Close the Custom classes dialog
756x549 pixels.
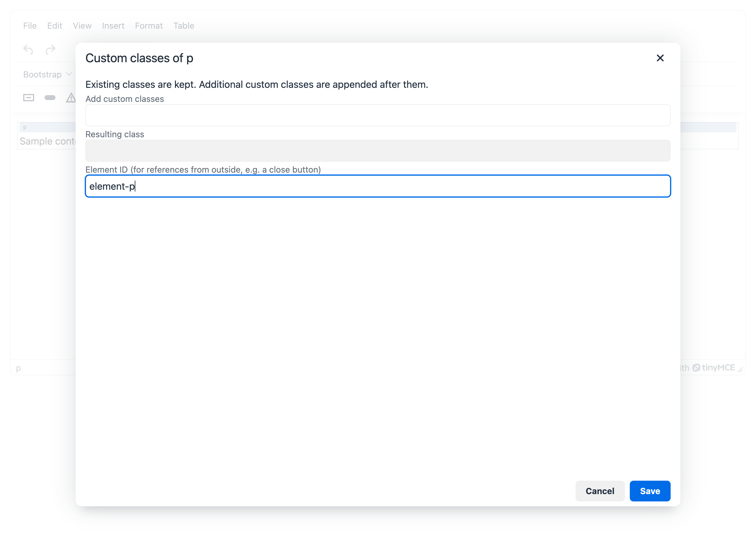(660, 58)
